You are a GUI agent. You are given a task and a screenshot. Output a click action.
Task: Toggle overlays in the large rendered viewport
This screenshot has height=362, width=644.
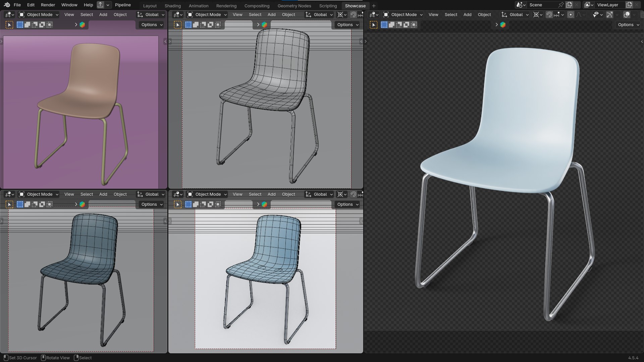(627, 14)
